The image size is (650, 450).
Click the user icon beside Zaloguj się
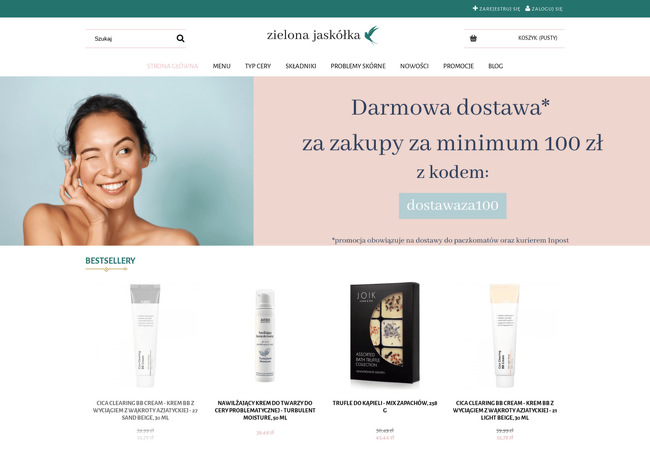pyautogui.click(x=528, y=8)
